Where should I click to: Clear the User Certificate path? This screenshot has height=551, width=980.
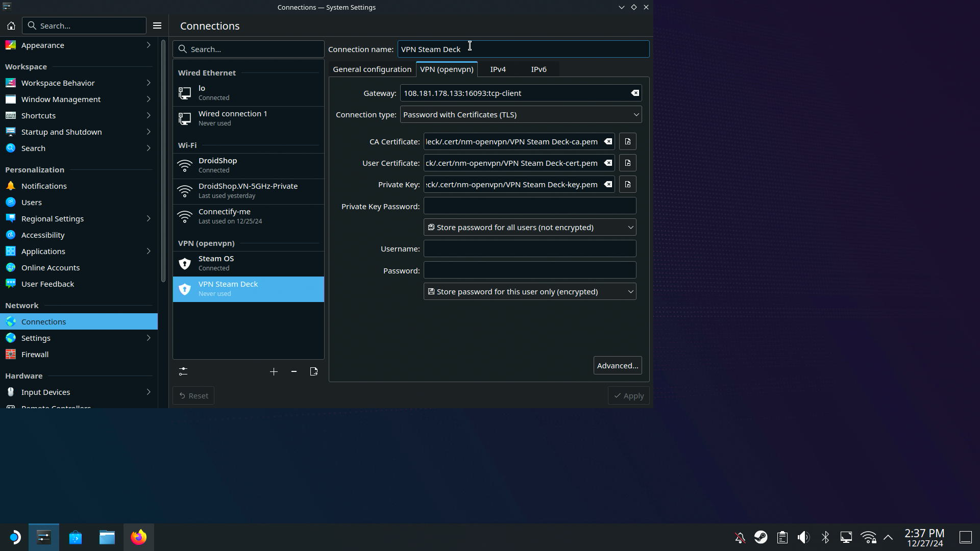[608, 163]
